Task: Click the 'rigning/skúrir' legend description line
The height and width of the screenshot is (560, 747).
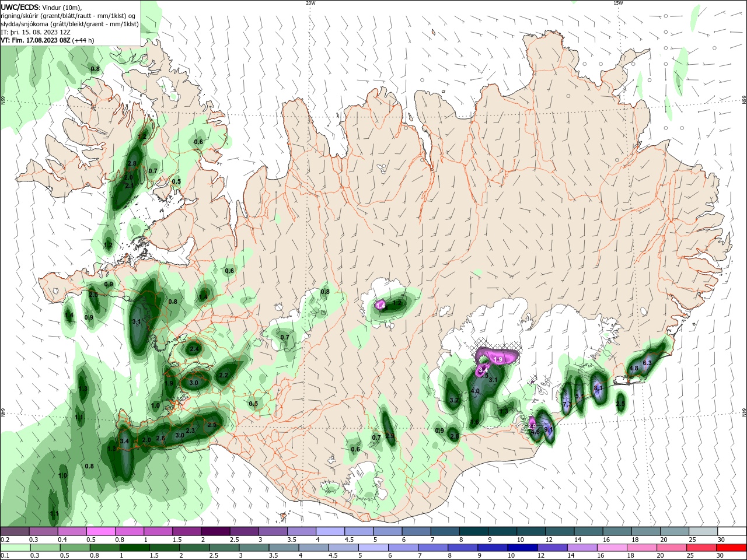Action: pos(68,16)
